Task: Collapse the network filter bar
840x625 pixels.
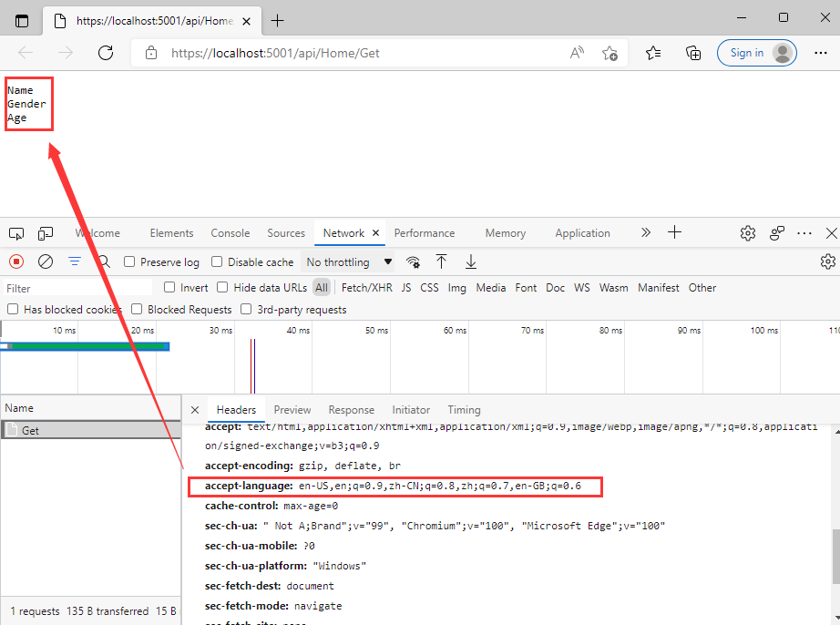Action: pos(74,261)
